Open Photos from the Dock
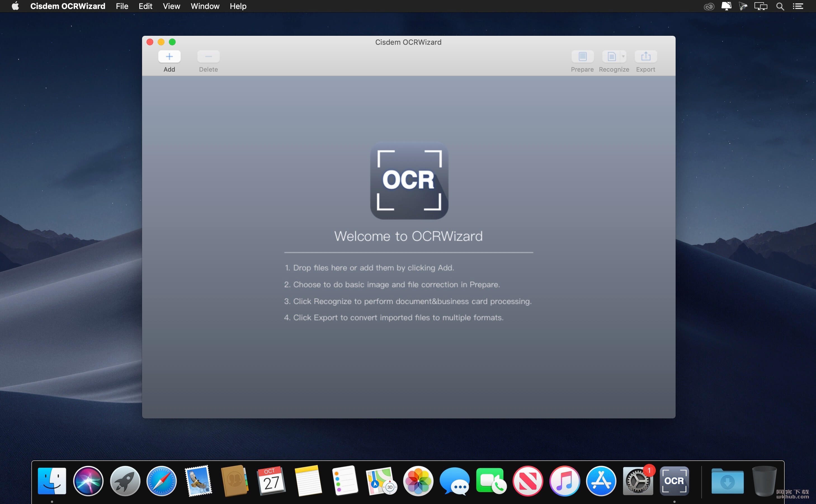The height and width of the screenshot is (504, 816). click(x=418, y=481)
